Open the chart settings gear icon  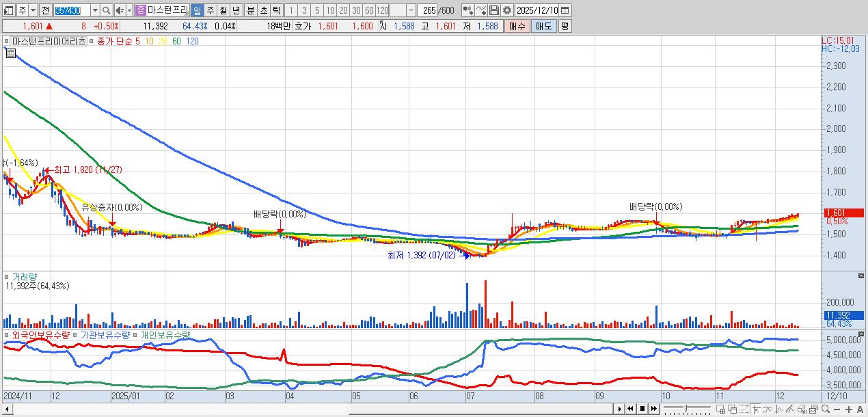click(506, 10)
